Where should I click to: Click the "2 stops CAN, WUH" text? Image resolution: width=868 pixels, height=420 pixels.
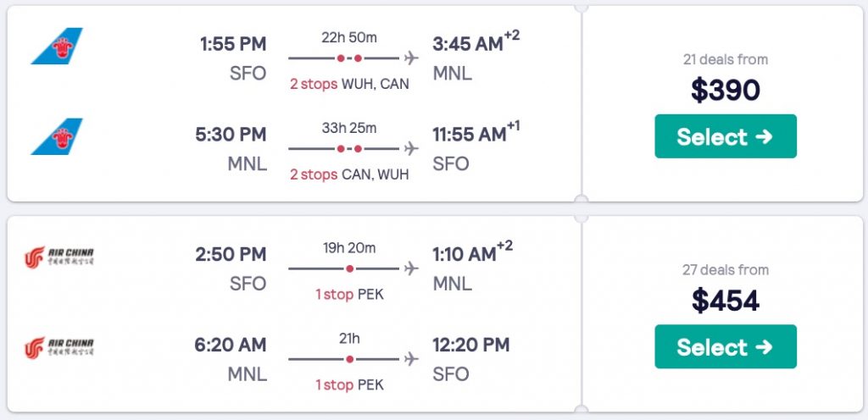pyautogui.click(x=349, y=174)
